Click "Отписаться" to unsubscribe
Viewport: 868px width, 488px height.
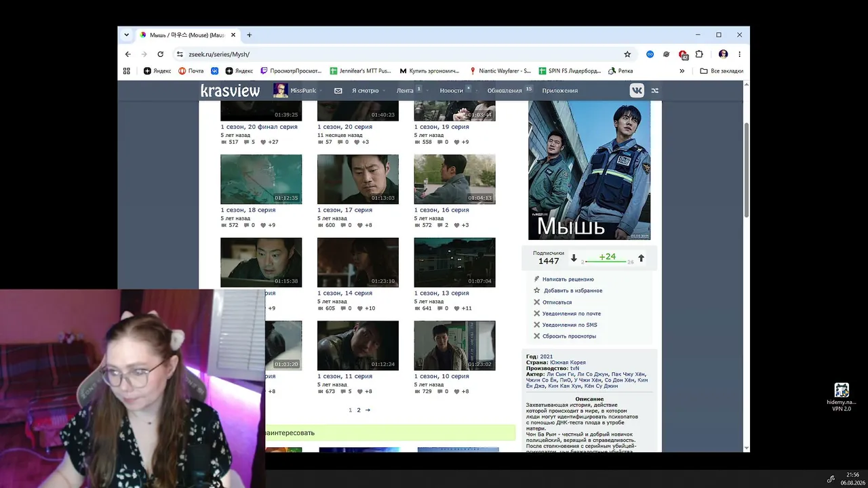pos(557,302)
